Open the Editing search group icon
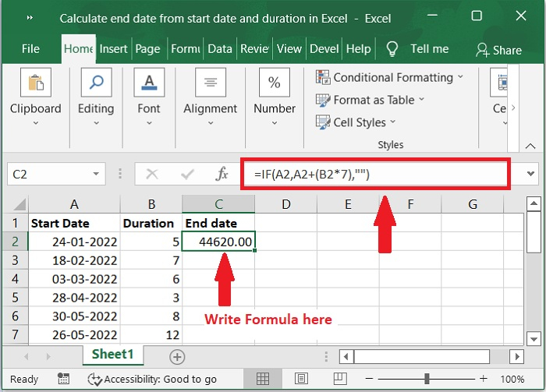The height and width of the screenshot is (392, 546). click(x=97, y=83)
